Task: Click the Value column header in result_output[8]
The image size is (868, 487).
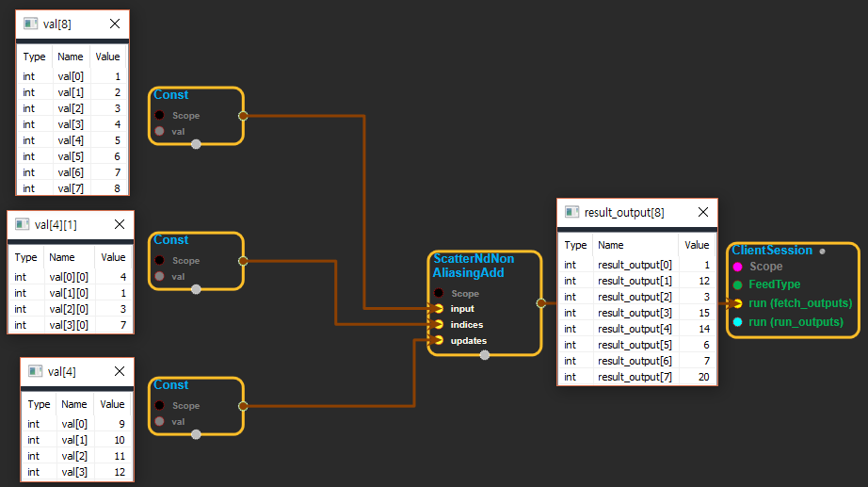Action: point(697,245)
